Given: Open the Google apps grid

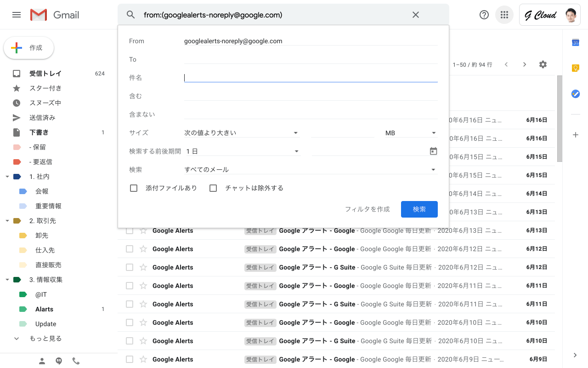Looking at the screenshot, I should click(504, 15).
